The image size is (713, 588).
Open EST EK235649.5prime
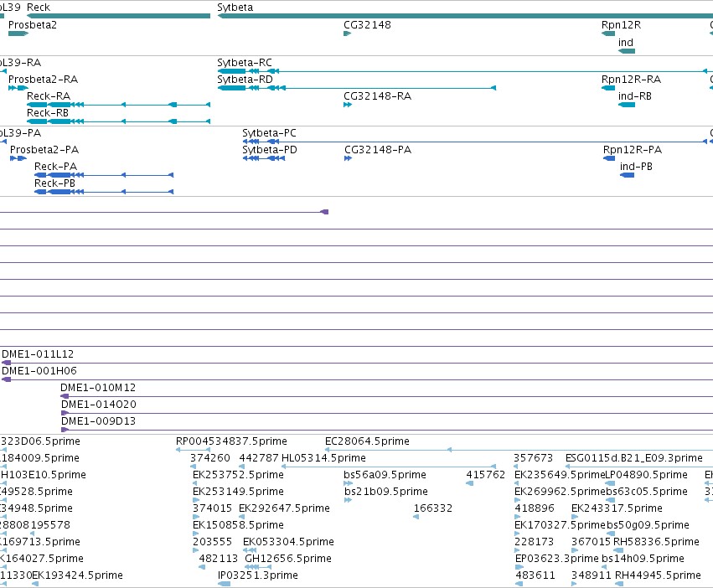[517, 483]
